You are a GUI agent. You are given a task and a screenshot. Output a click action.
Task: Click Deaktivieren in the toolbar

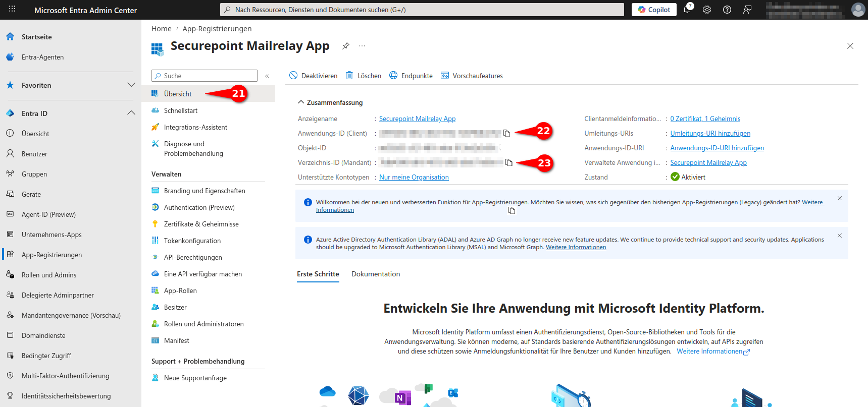coord(314,76)
